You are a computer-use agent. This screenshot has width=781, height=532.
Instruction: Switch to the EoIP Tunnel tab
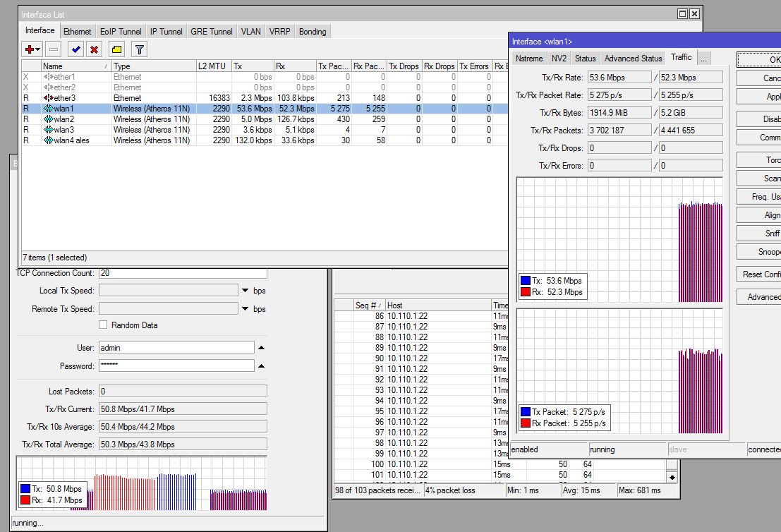[121, 31]
